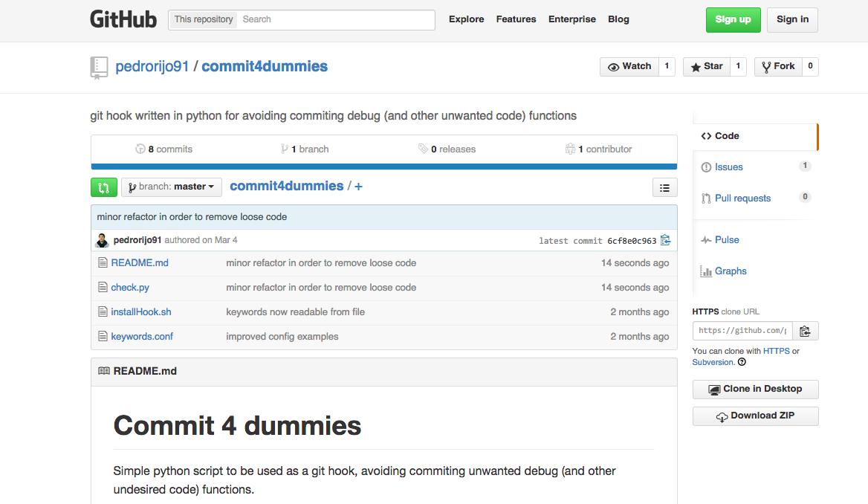Click the Clone in Desktop button
This screenshot has width=868, height=504.
755,390
